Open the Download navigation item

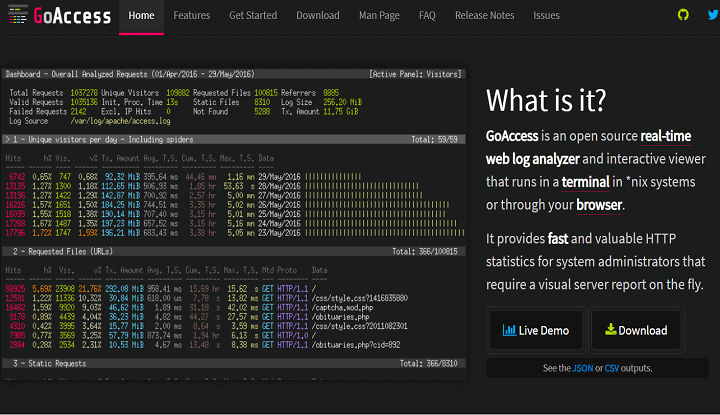pyautogui.click(x=318, y=16)
